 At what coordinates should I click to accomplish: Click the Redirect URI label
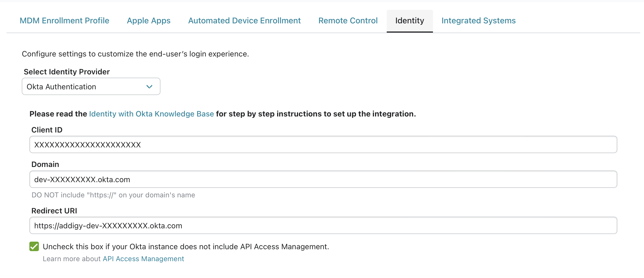(54, 211)
